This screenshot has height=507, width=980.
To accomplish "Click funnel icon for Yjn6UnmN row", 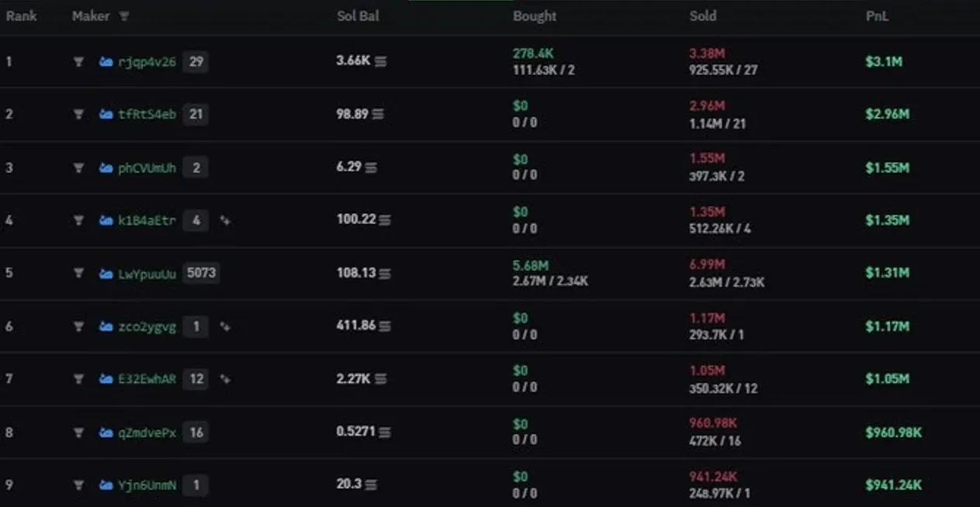I will coord(78,485).
